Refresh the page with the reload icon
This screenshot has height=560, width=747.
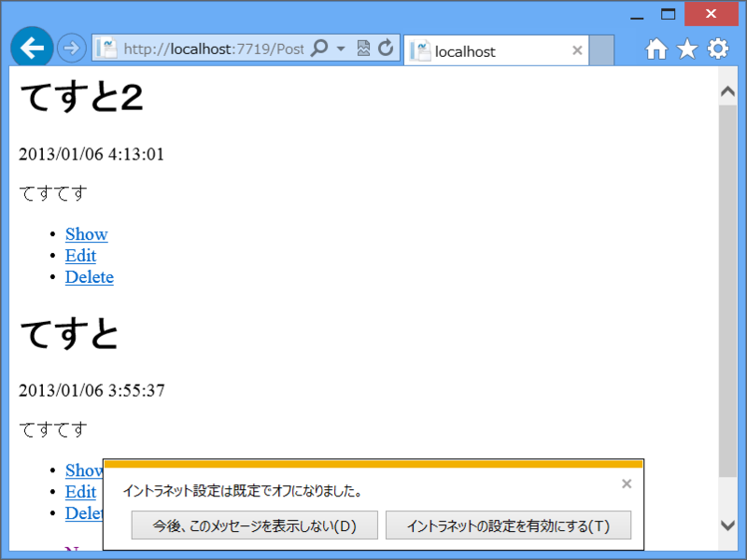386,48
